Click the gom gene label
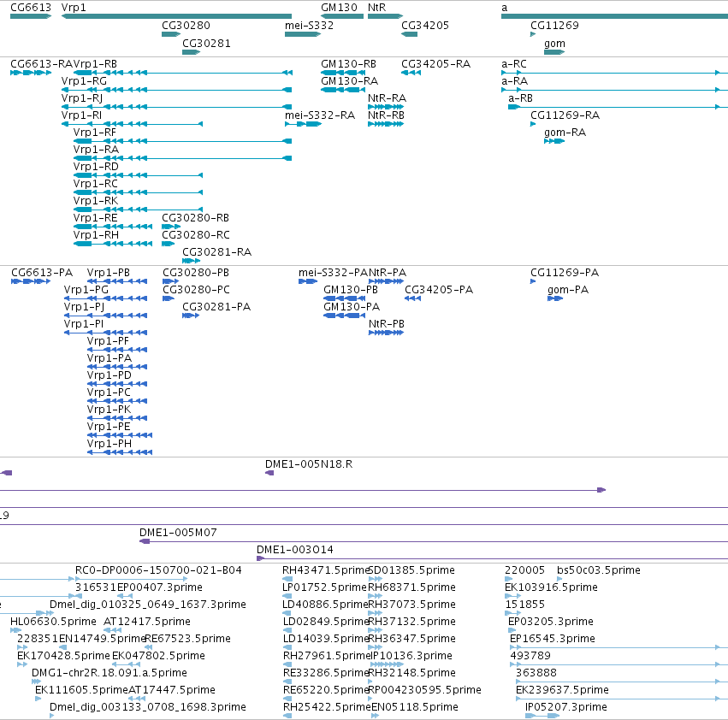This screenshot has width=728, height=720. 554,43
